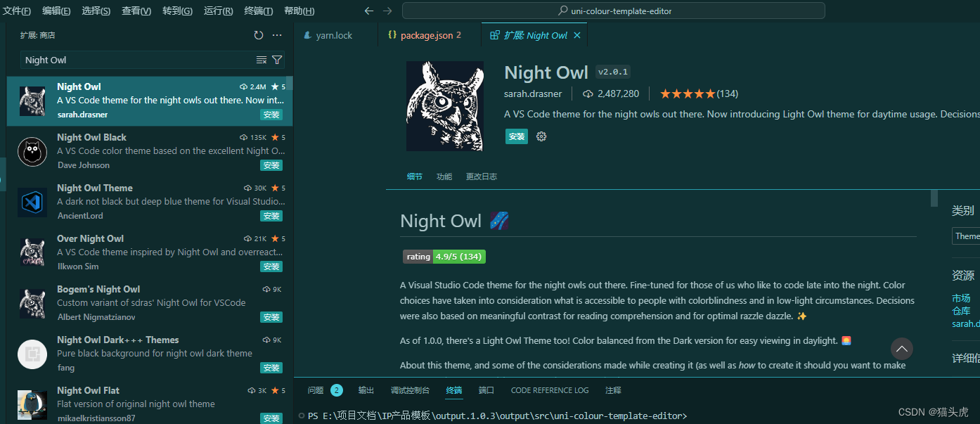Open Night Owl manage gear icon
Viewport: 980px width, 424px height.
point(541,136)
